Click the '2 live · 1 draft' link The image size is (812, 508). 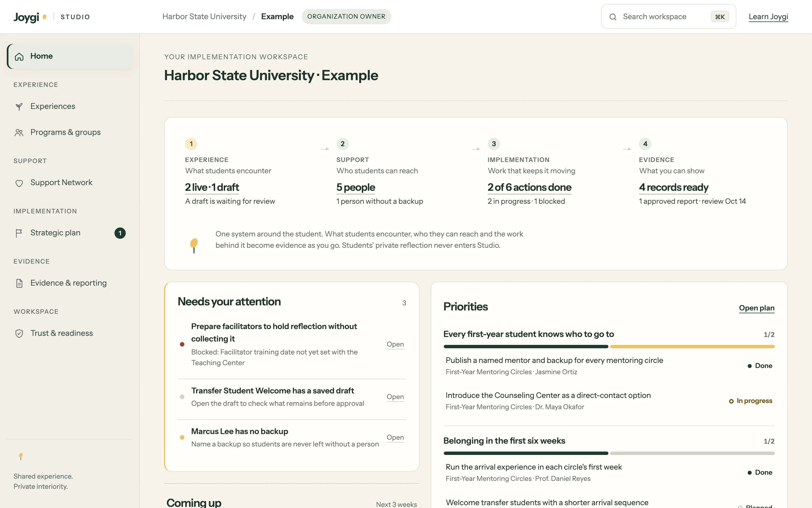[212, 187]
